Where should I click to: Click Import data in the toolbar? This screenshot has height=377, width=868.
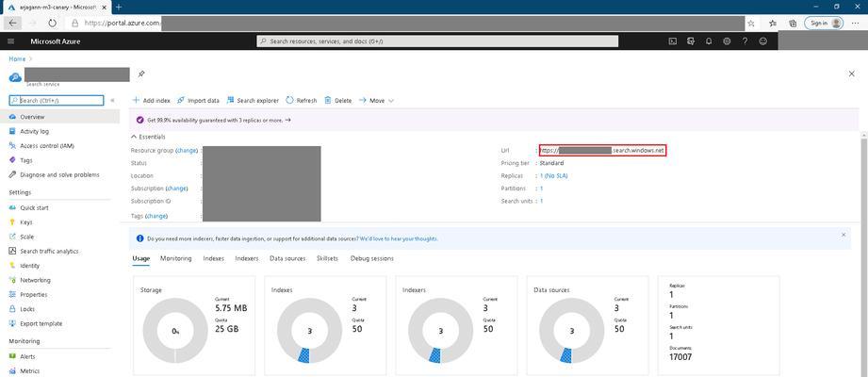coord(198,101)
